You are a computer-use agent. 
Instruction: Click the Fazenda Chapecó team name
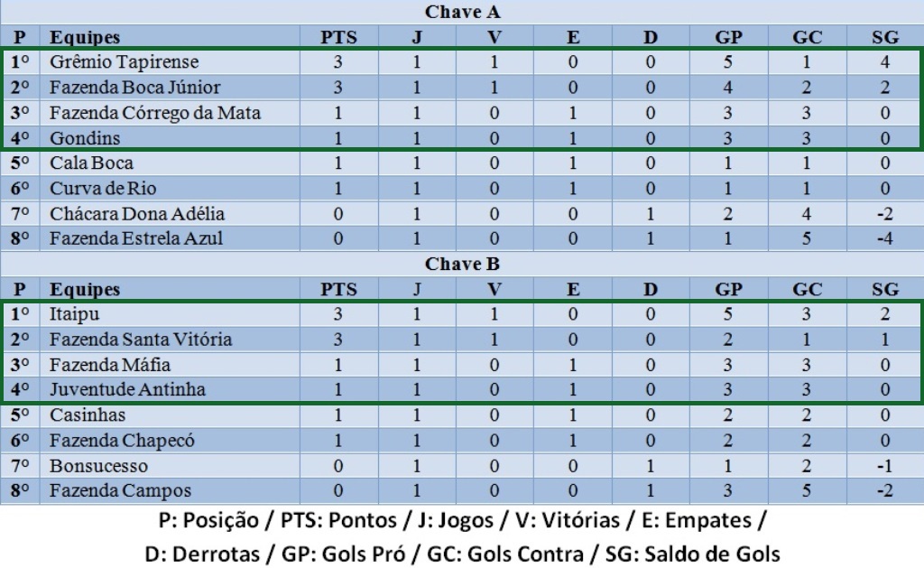pos(122,441)
